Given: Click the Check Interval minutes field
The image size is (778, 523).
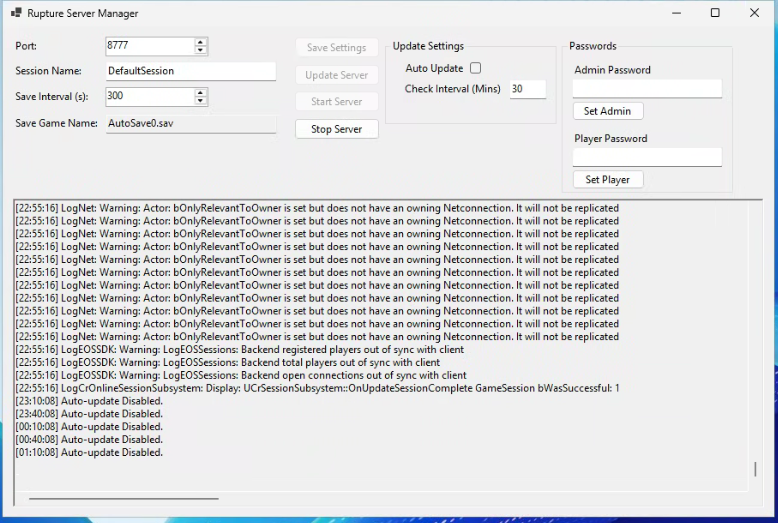Looking at the screenshot, I should [x=527, y=89].
